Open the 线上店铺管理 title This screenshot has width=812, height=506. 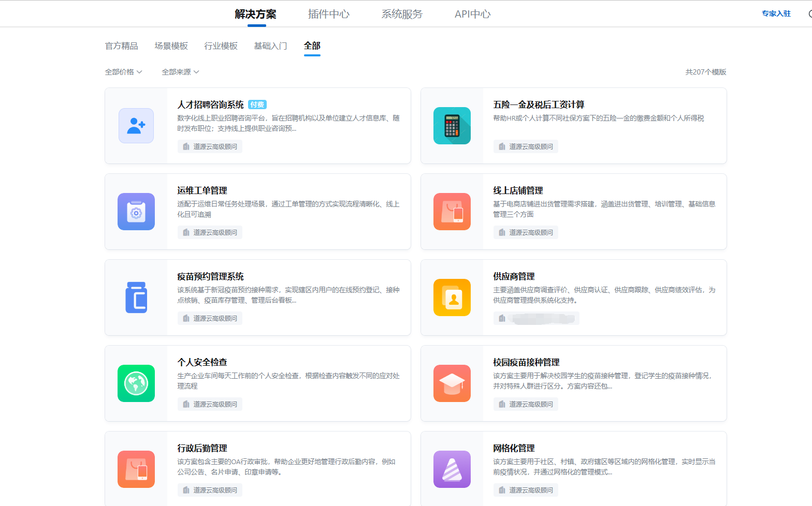tap(518, 190)
